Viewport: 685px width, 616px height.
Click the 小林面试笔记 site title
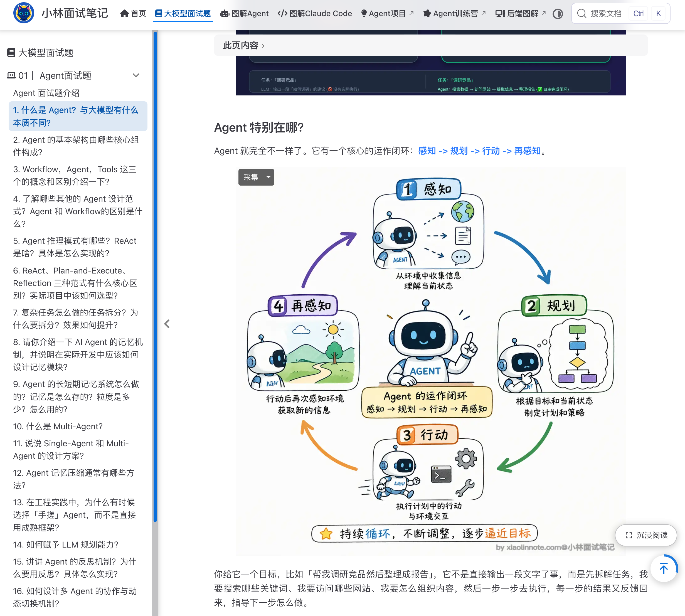75,13
